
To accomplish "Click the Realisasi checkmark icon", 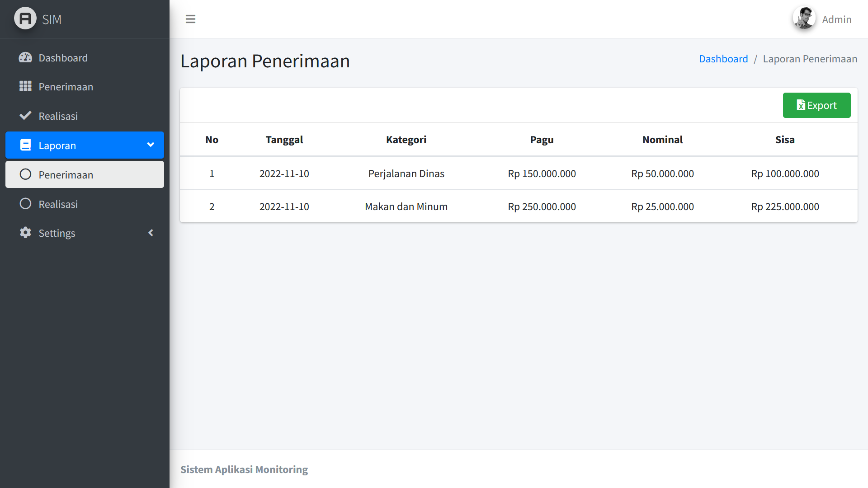I will click(x=25, y=116).
